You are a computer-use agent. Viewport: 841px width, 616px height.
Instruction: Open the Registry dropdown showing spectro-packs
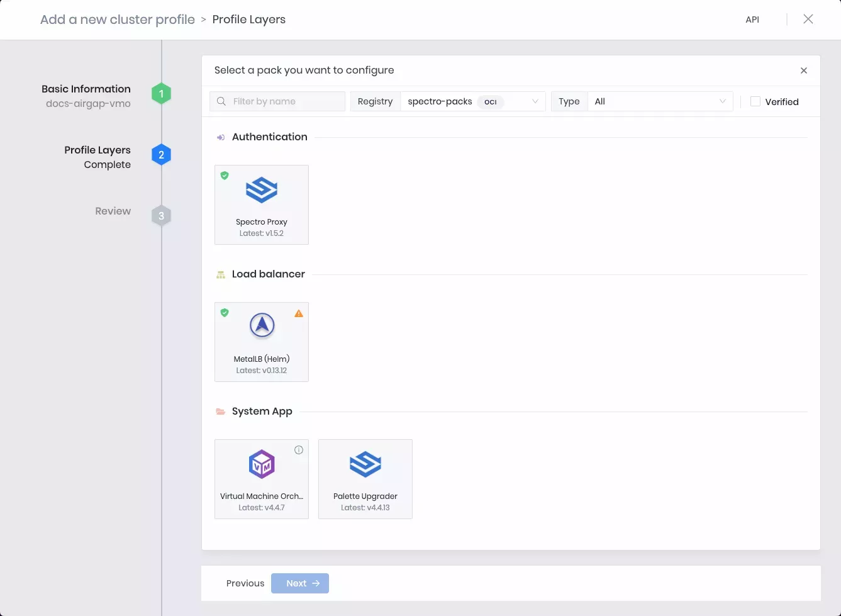(x=472, y=101)
